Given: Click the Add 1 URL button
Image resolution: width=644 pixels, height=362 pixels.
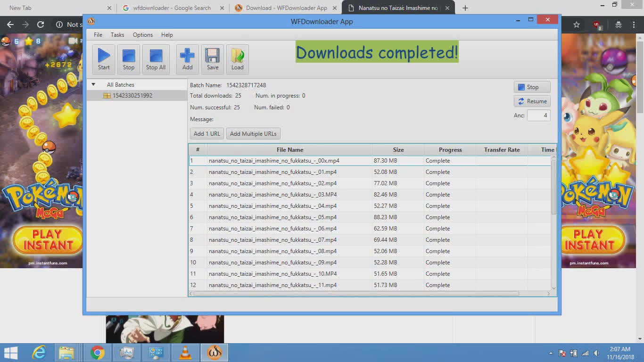Looking at the screenshot, I should (x=206, y=133).
